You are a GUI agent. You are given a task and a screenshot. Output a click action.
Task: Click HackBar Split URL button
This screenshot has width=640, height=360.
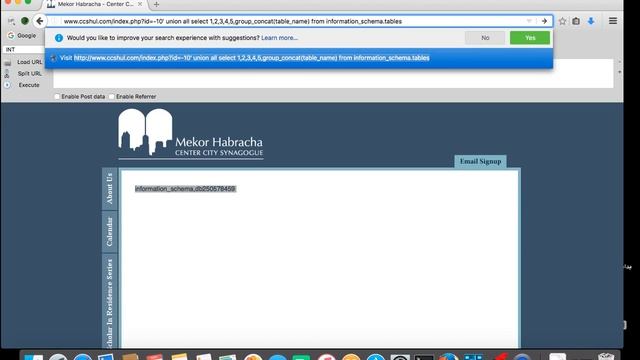point(29,73)
